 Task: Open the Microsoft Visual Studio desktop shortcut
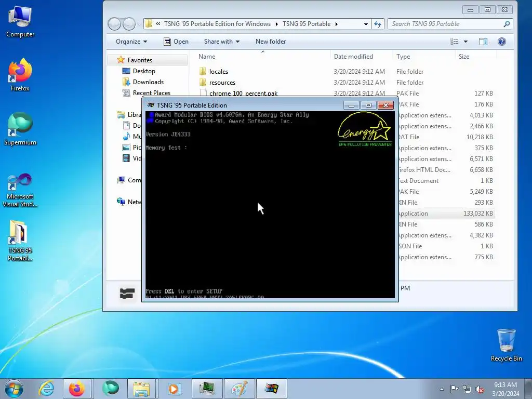click(20, 190)
